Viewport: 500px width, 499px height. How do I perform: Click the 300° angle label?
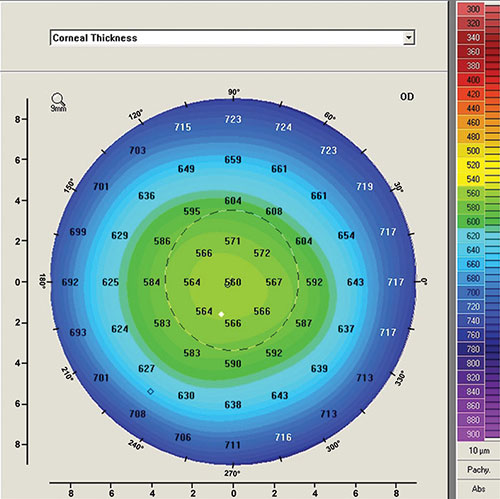[x=333, y=446]
